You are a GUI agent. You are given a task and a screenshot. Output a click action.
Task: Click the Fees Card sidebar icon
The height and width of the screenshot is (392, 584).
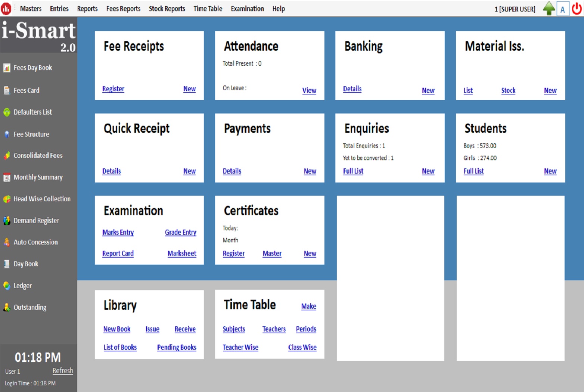coord(7,90)
